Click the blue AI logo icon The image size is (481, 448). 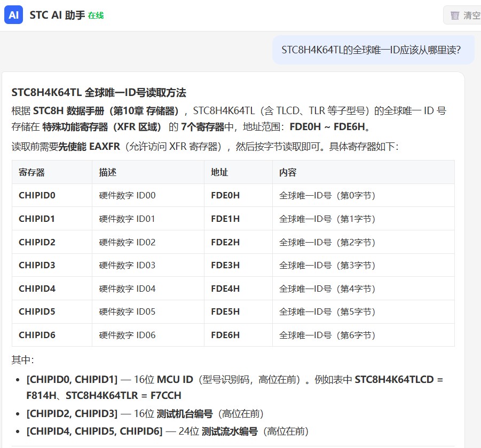point(13,15)
